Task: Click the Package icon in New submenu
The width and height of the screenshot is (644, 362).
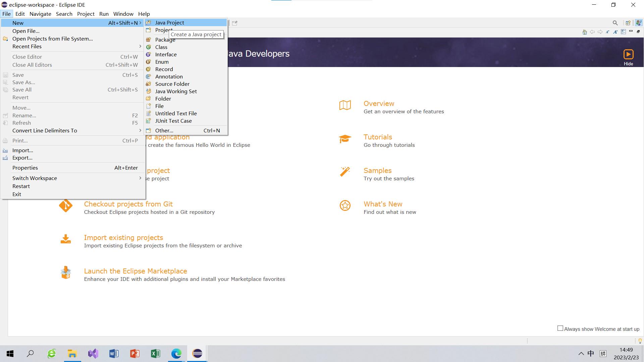Action: 148,40
